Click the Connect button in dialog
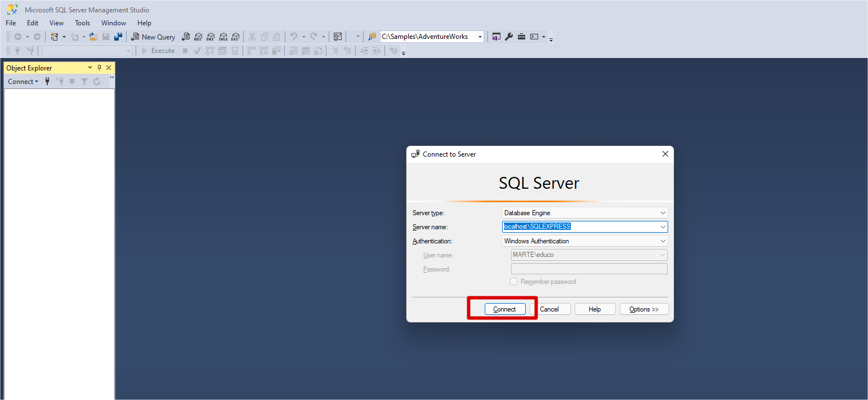The image size is (868, 400). click(x=505, y=309)
